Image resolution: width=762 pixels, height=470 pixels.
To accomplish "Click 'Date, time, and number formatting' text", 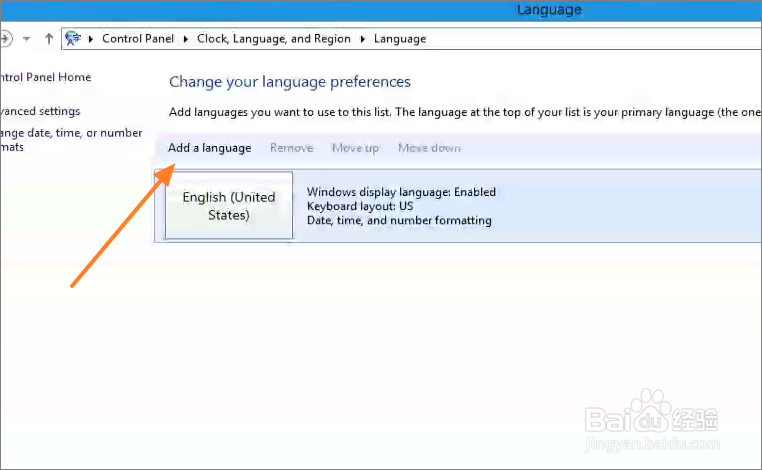I will click(x=399, y=220).
